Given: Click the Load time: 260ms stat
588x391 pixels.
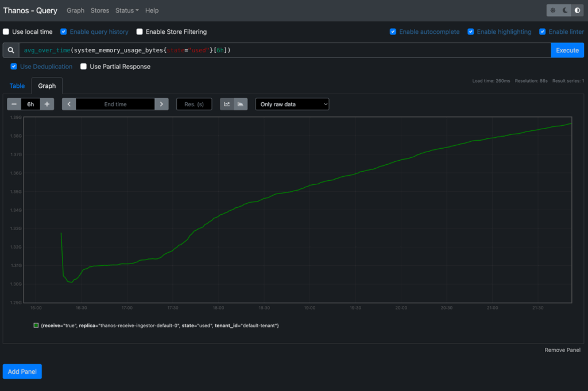Looking at the screenshot, I should [491, 81].
